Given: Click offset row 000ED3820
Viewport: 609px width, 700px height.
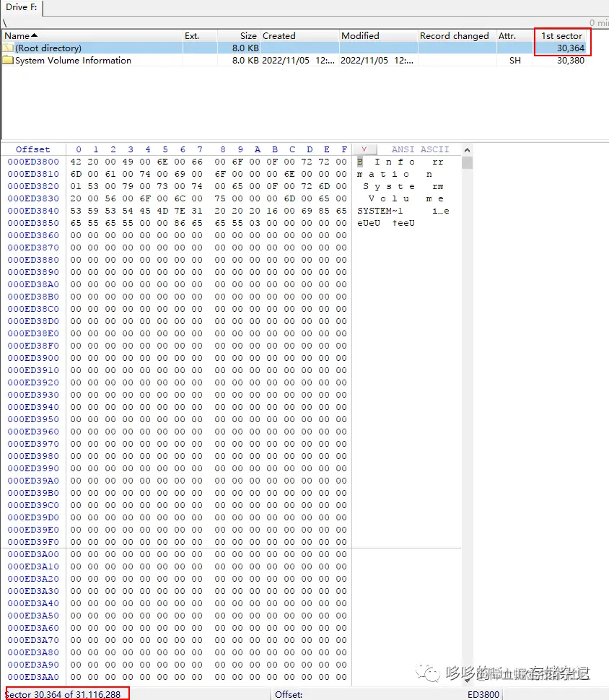Looking at the screenshot, I should click(x=33, y=186).
